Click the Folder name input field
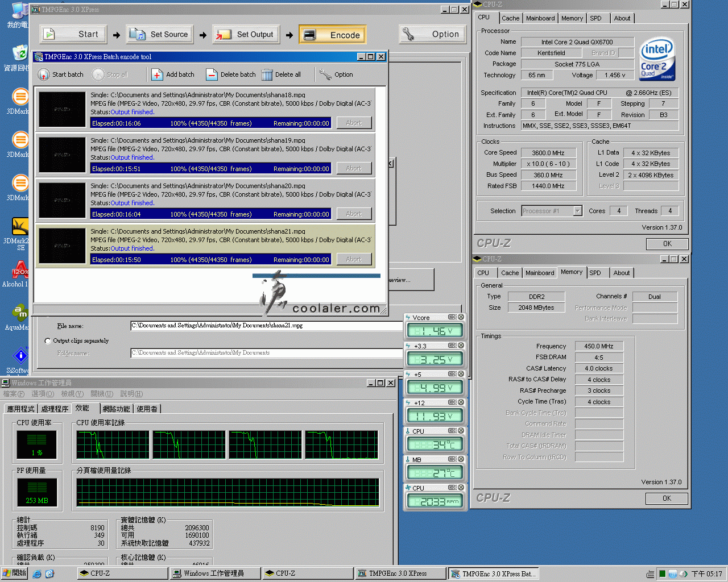 [266, 353]
